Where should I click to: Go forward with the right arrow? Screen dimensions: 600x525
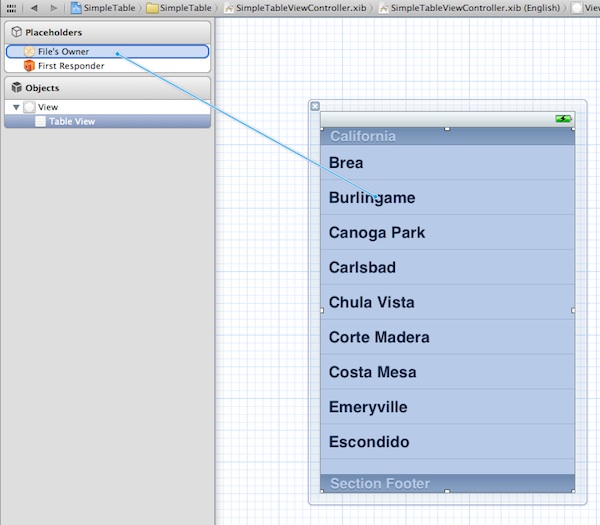pos(54,7)
